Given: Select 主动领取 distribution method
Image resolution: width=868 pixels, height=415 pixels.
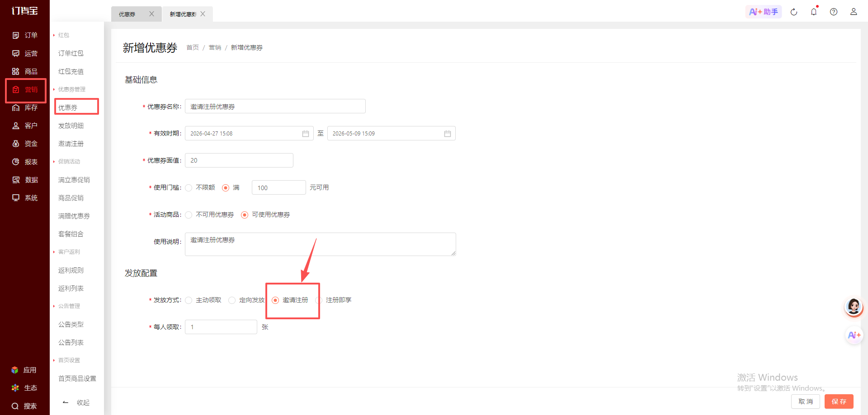Looking at the screenshot, I should (x=189, y=300).
